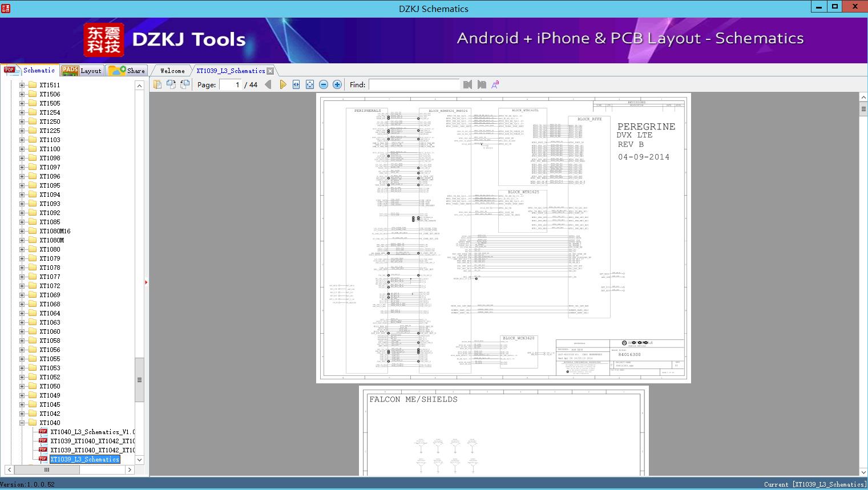
Task: Collapse the XT1040 folder
Action: [x=22, y=423]
